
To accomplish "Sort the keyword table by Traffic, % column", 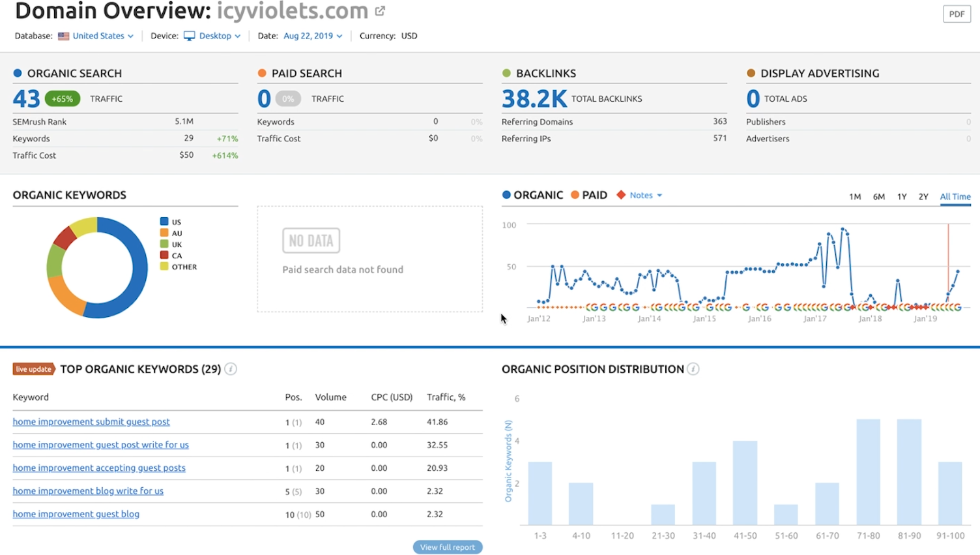I will [446, 397].
